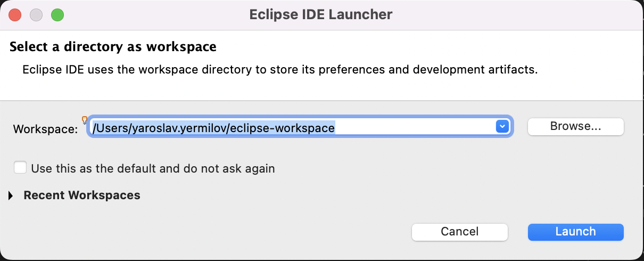This screenshot has width=644, height=261.
Task: Click the description text about workspace directory
Action: tap(280, 70)
